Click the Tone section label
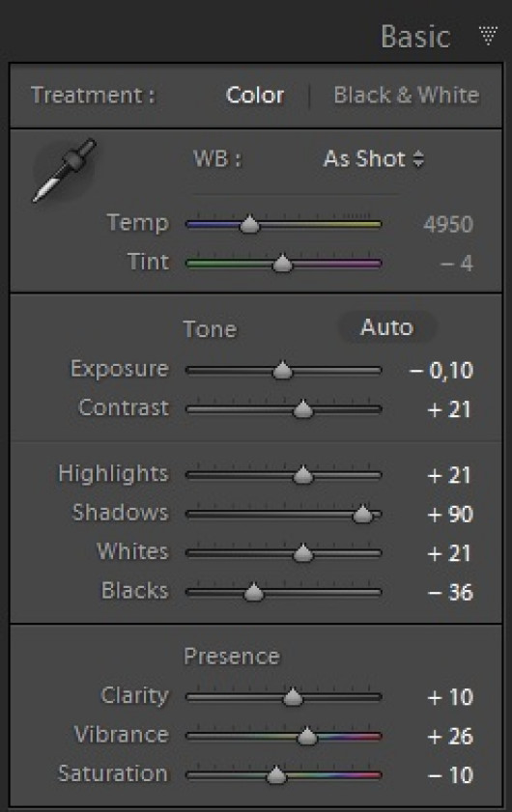The image size is (512, 812). click(x=210, y=329)
